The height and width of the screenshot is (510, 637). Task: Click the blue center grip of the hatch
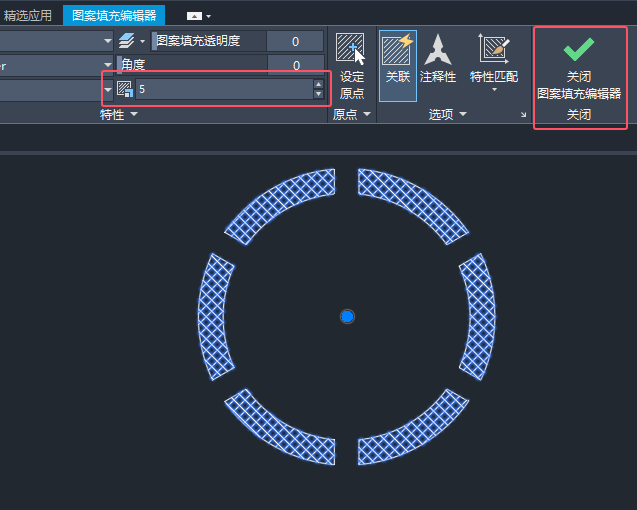tap(347, 317)
